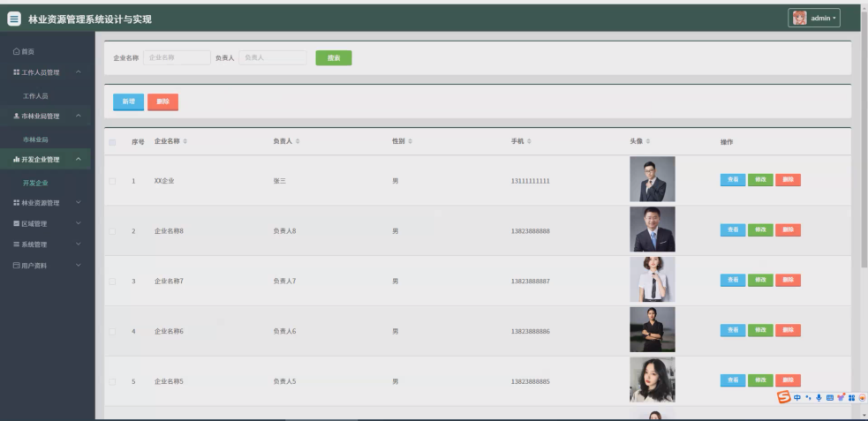Sort by 负责人 column arrow icon
Screen dimensions: 868x421
click(298, 141)
